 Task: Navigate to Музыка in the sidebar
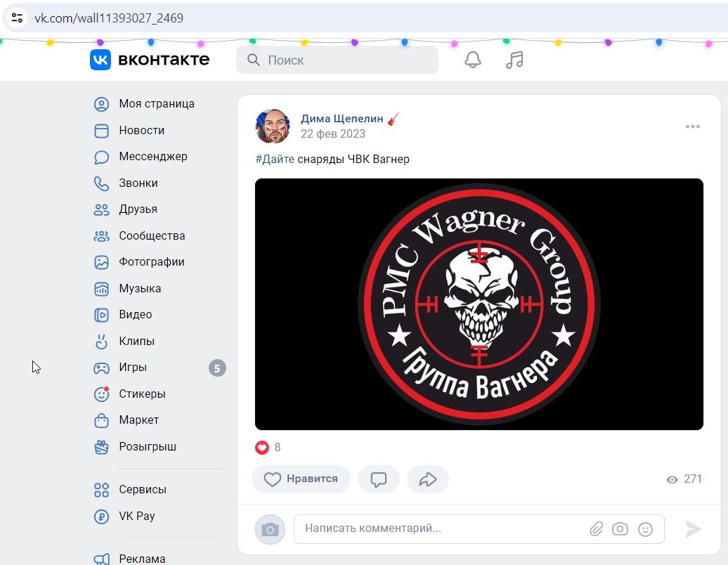tap(140, 289)
